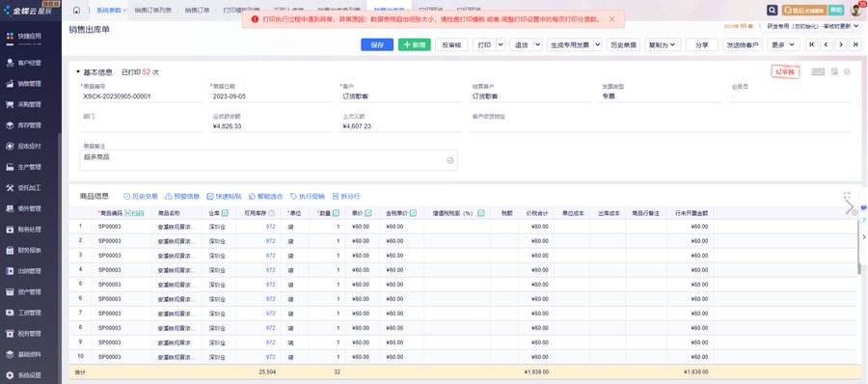The image size is (868, 384).
Task: Open 工资管理 sidebar module
Action: 24,313
